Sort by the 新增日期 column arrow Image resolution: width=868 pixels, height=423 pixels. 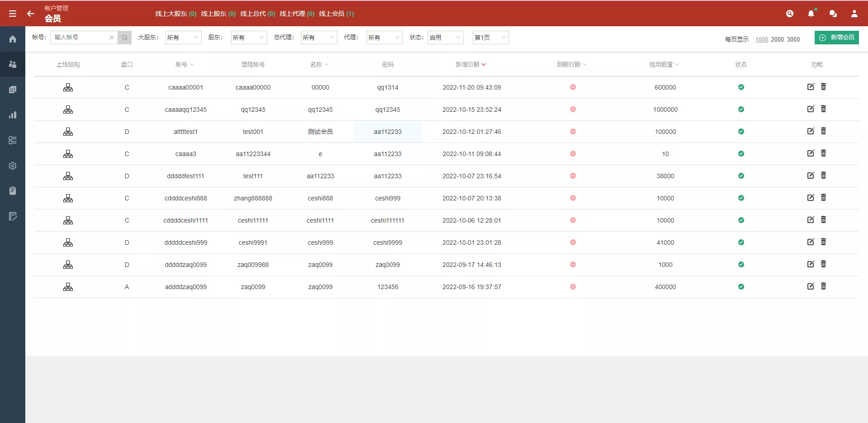point(484,64)
